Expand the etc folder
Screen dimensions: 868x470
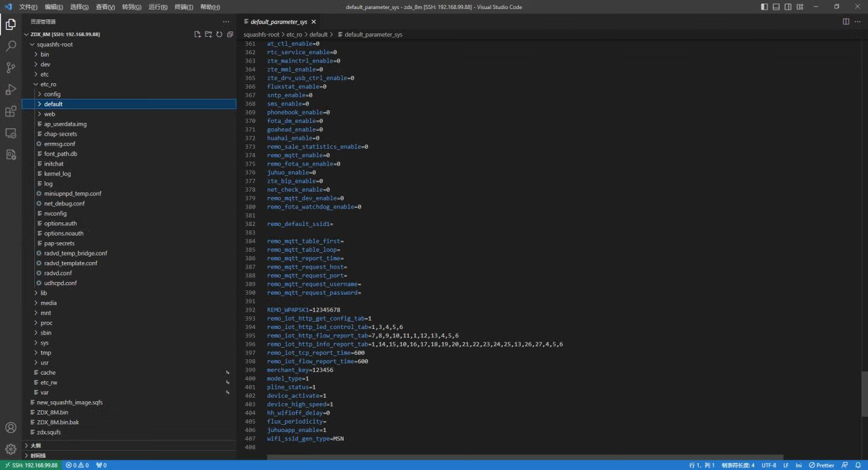pos(129,74)
